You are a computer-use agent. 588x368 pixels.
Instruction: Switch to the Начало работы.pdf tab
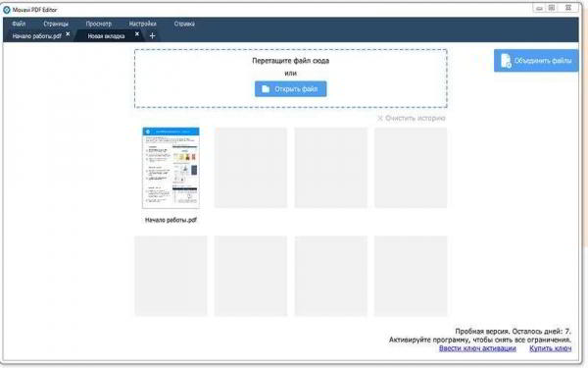click(x=37, y=36)
